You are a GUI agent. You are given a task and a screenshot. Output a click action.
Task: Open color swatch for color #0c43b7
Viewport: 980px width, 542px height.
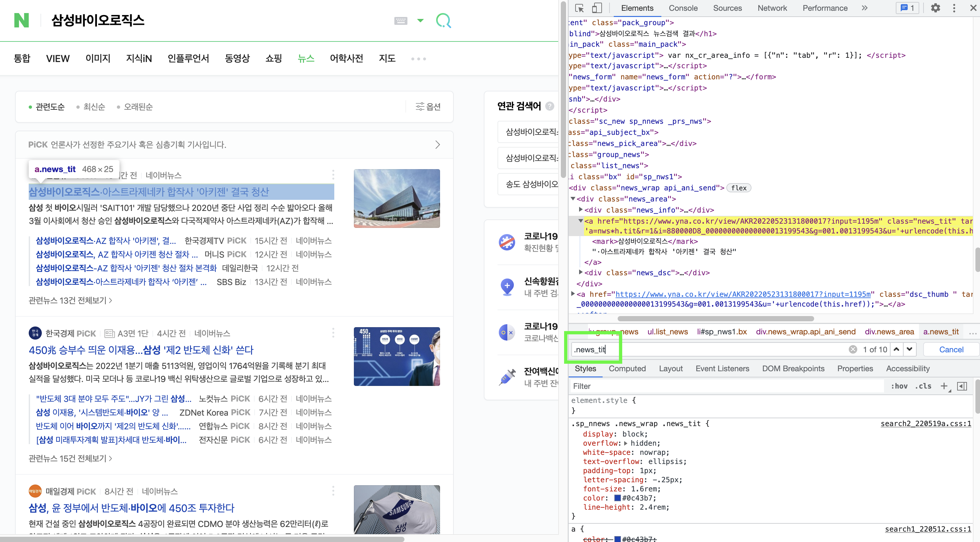(617, 498)
